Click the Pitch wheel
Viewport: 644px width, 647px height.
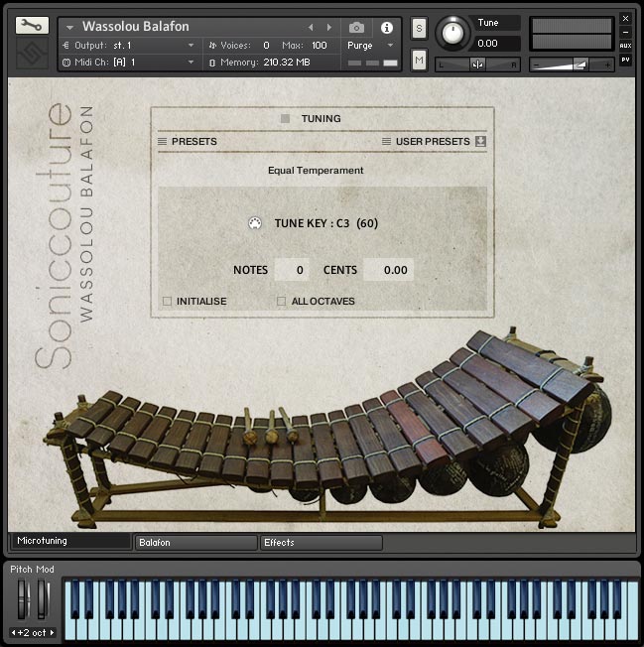tap(23, 599)
